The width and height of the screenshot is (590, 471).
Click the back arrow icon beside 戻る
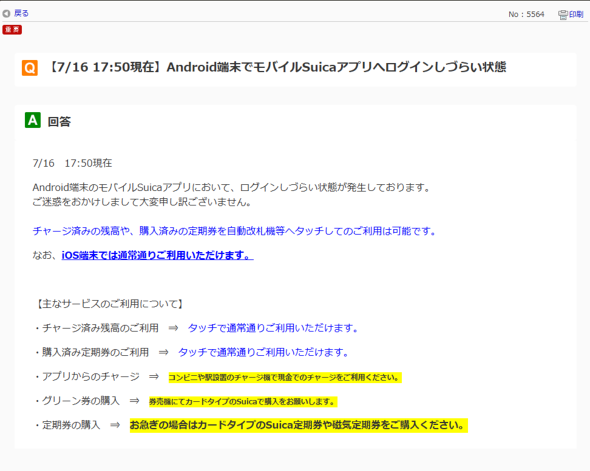click(x=6, y=14)
